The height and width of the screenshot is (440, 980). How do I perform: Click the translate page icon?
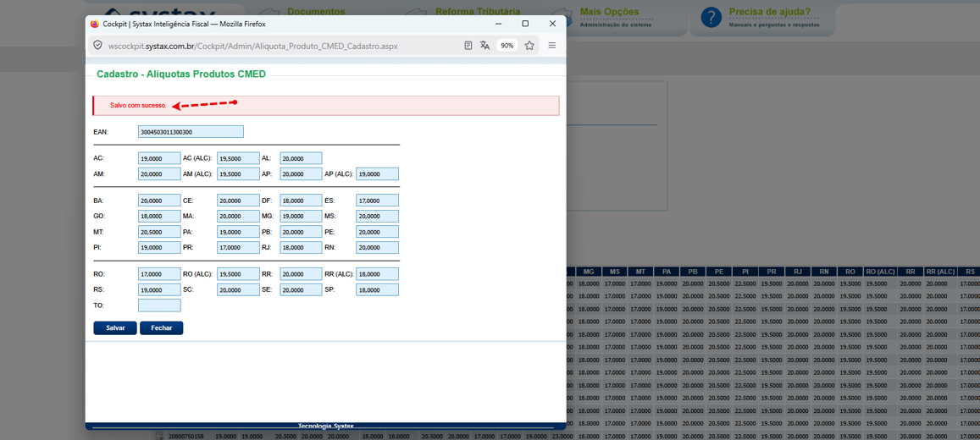(484, 46)
